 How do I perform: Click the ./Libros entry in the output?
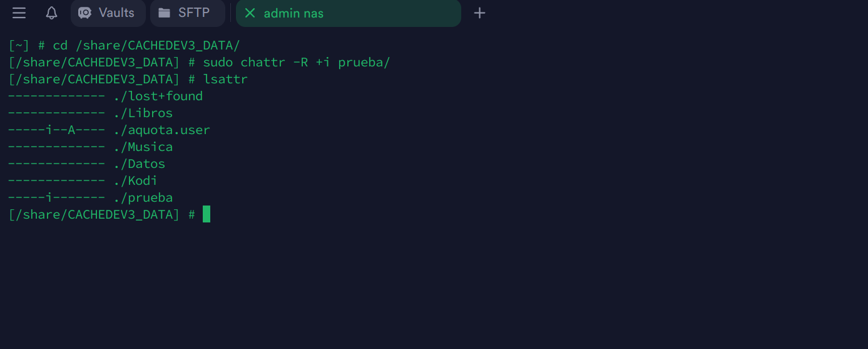click(x=143, y=113)
